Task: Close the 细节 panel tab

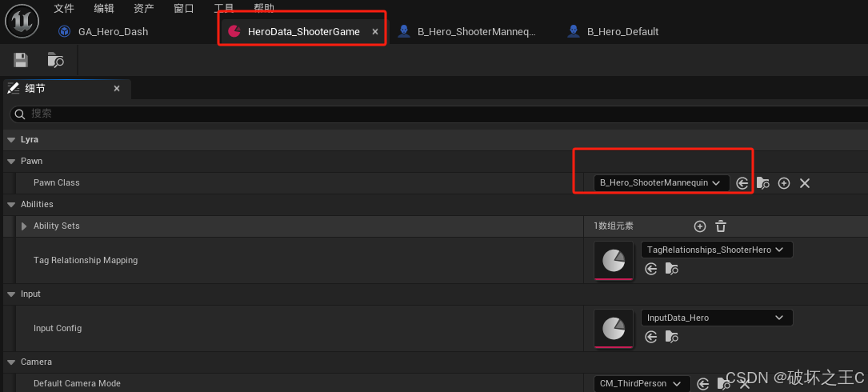Action: (x=117, y=89)
